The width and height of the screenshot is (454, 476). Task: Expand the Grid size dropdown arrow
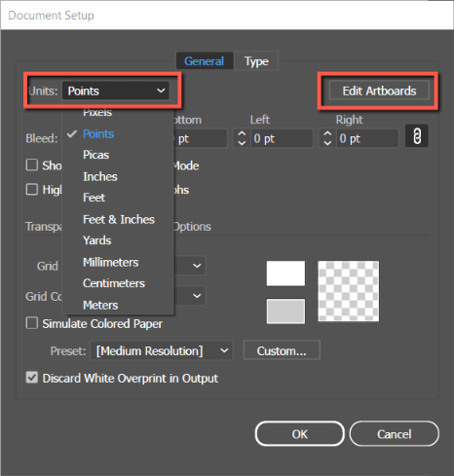point(197,266)
